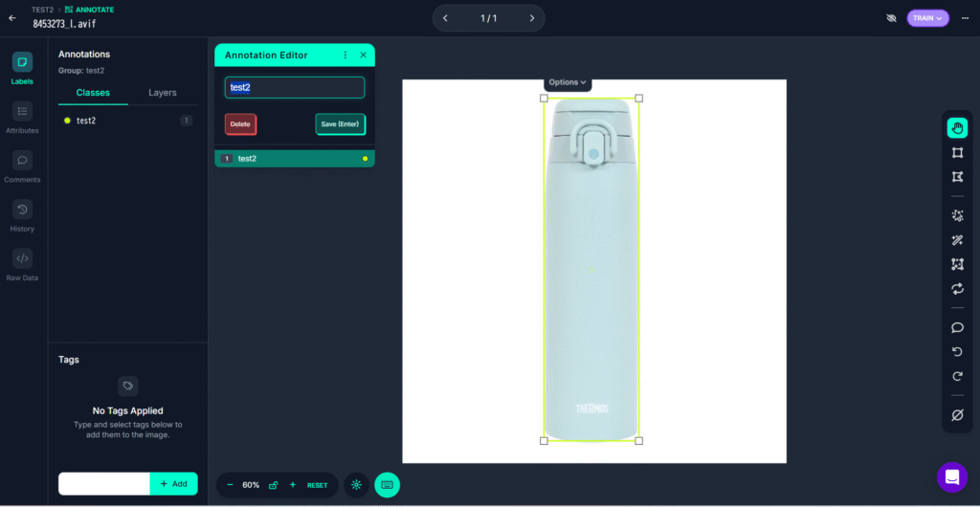Image resolution: width=980 pixels, height=507 pixels.
Task: Click the 60% zoom level text
Action: (x=252, y=485)
